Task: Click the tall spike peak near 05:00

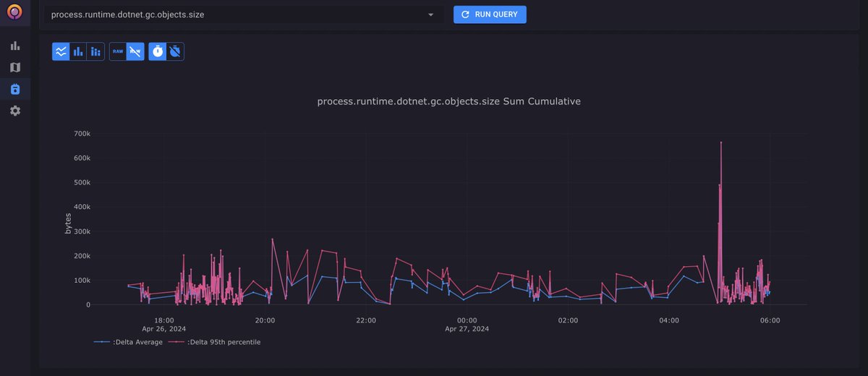Action: coord(721,142)
